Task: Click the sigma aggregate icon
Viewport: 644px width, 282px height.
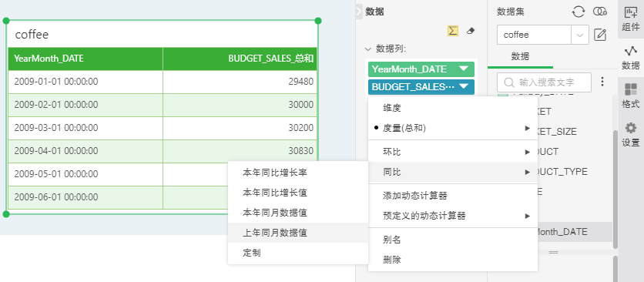Action: pyautogui.click(x=453, y=31)
